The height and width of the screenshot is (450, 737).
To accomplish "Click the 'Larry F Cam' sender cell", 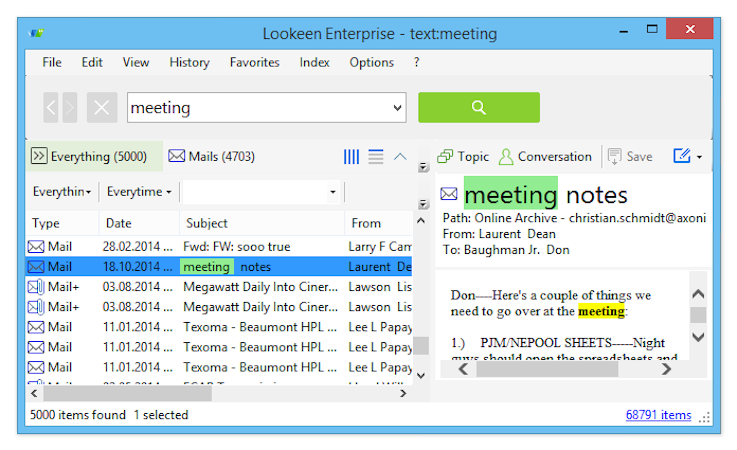I will click(380, 247).
